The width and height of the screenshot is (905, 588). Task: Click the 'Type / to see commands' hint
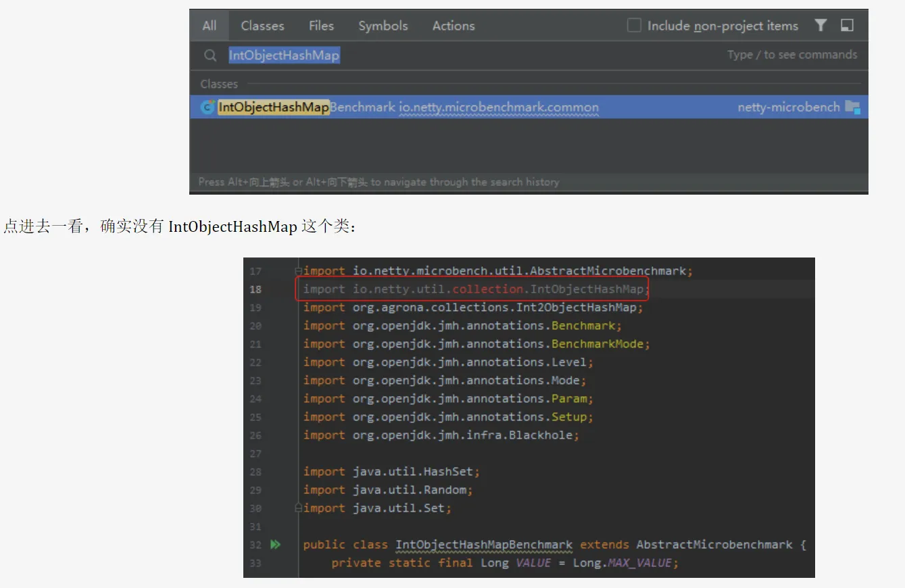(792, 55)
